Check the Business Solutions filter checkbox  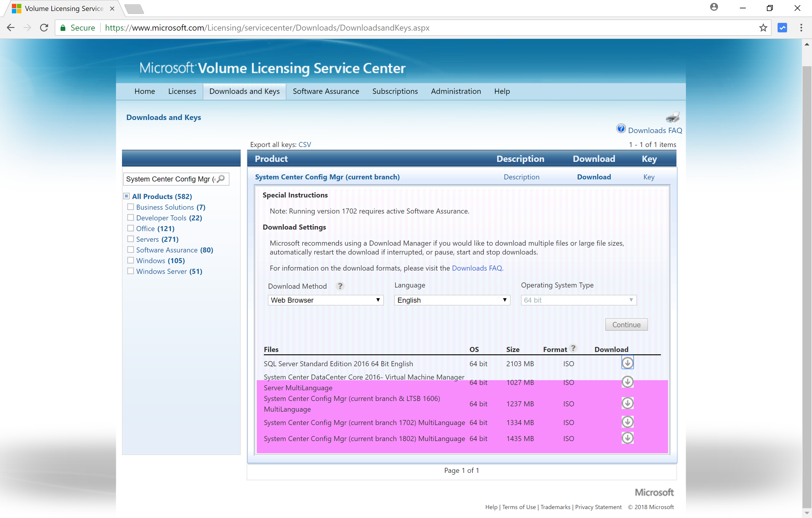(x=131, y=207)
